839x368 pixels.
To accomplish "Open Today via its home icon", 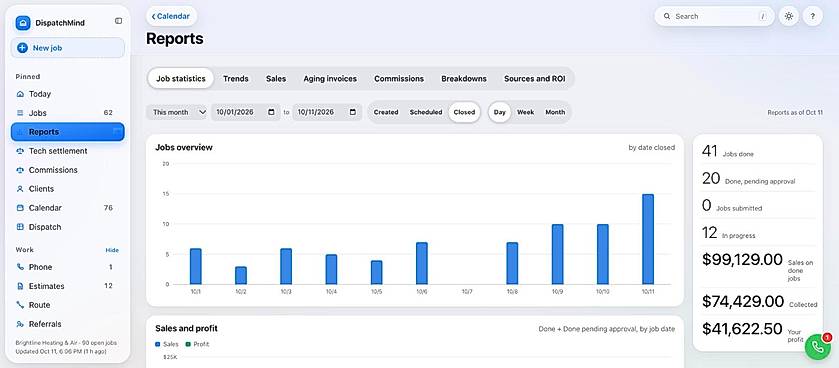I will pyautogui.click(x=20, y=94).
